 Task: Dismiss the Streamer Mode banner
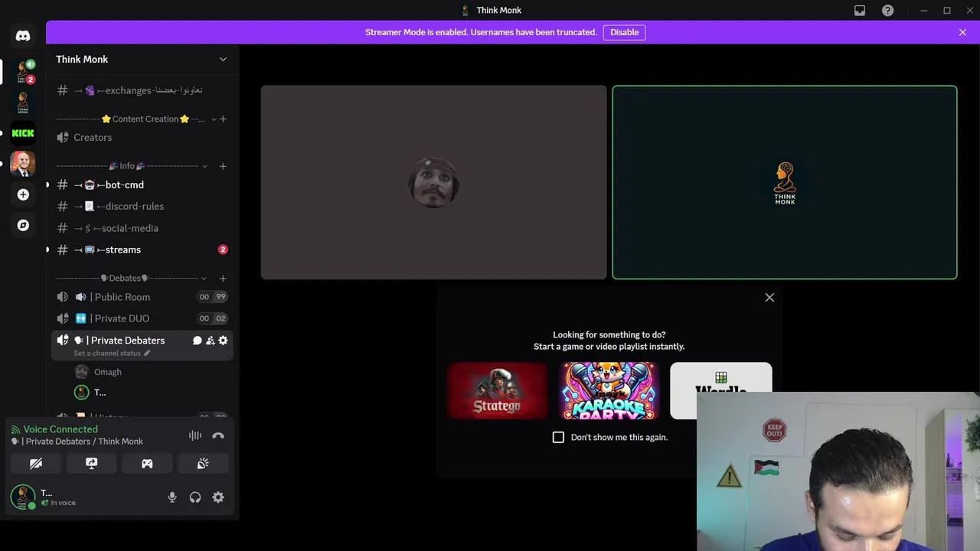962,32
